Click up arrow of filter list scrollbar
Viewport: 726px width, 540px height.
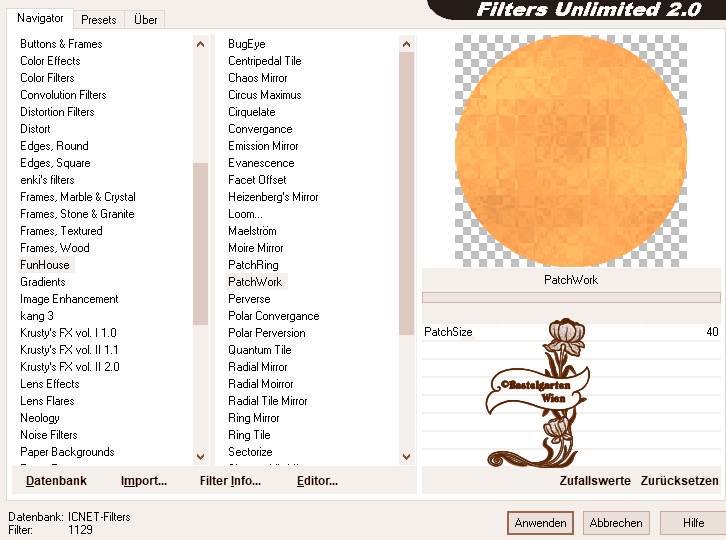click(407, 44)
